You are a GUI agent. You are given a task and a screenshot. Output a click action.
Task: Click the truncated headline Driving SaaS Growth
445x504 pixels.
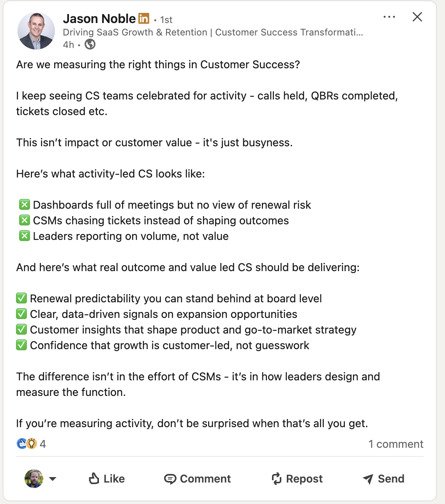pyautogui.click(x=213, y=32)
